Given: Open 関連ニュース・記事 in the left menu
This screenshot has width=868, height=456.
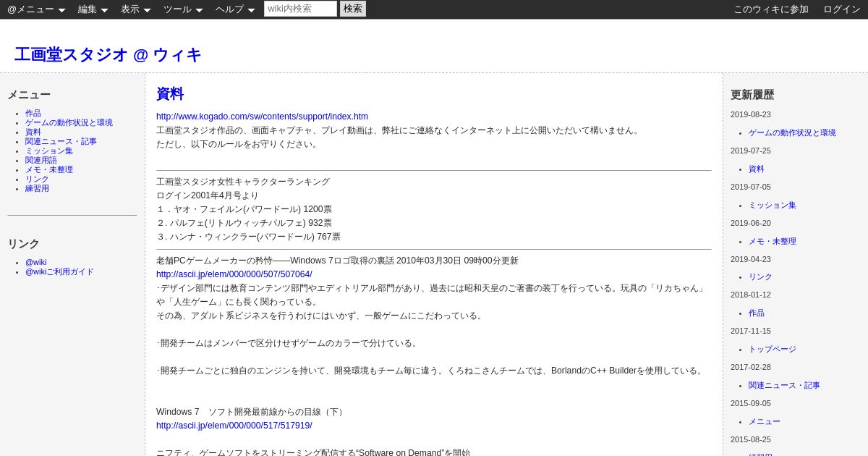Looking at the screenshot, I should (x=61, y=142).
